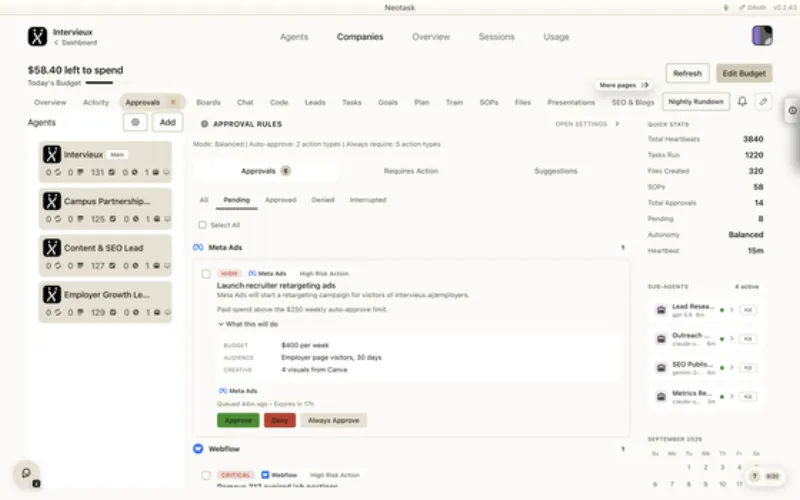Open the Suggestions tab
Image resolution: width=800 pixels, height=500 pixels.
coord(556,171)
